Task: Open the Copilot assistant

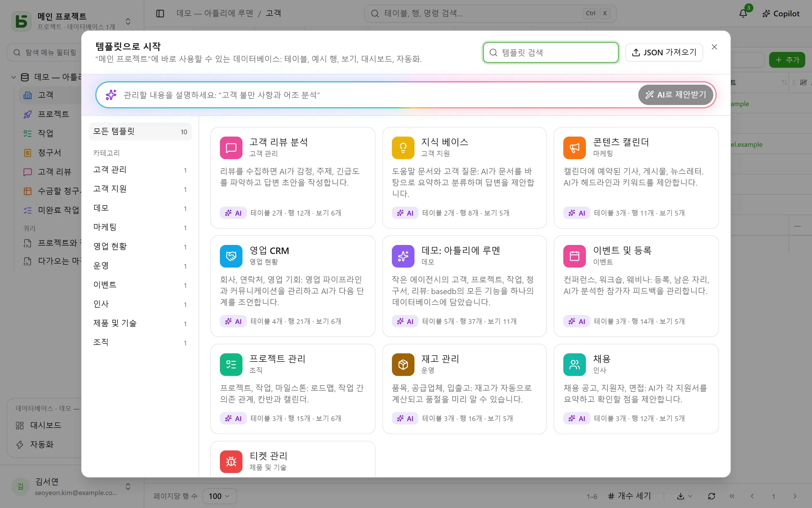Action: pos(781,14)
